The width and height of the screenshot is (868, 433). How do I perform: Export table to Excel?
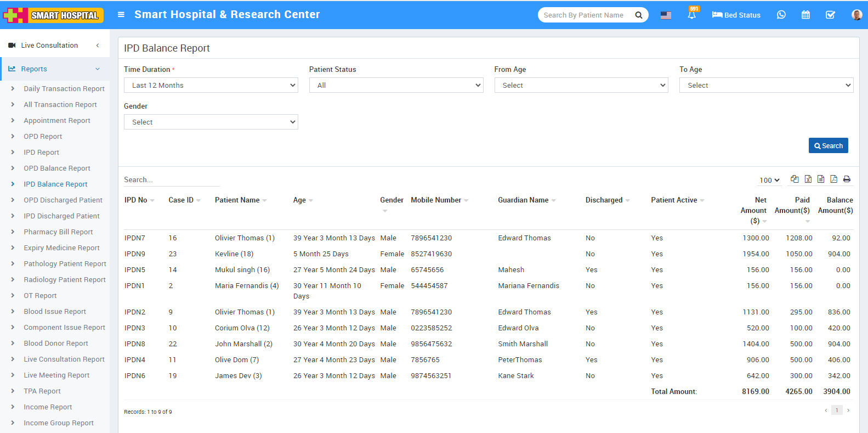click(808, 179)
